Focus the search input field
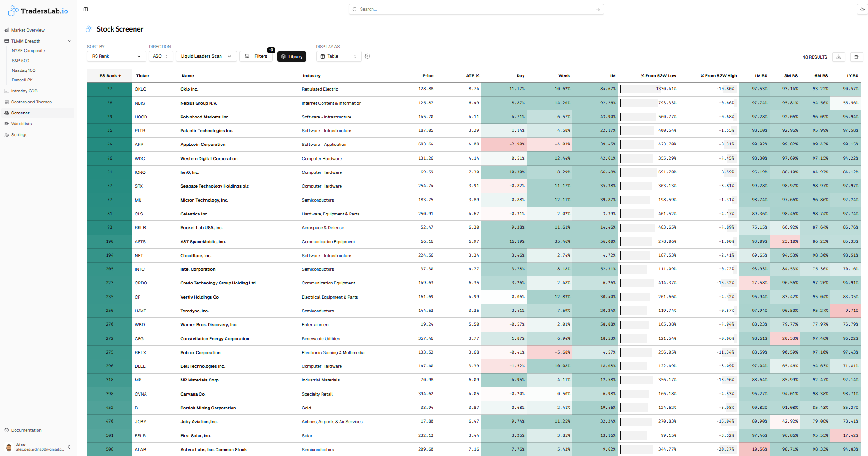This screenshot has width=868, height=456. (x=476, y=9)
